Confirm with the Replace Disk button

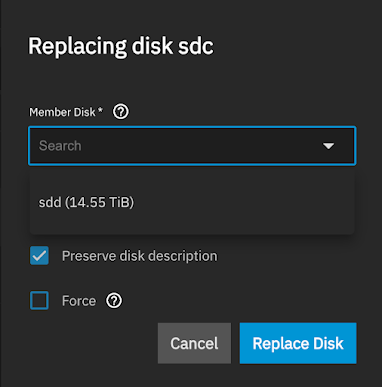click(x=298, y=343)
